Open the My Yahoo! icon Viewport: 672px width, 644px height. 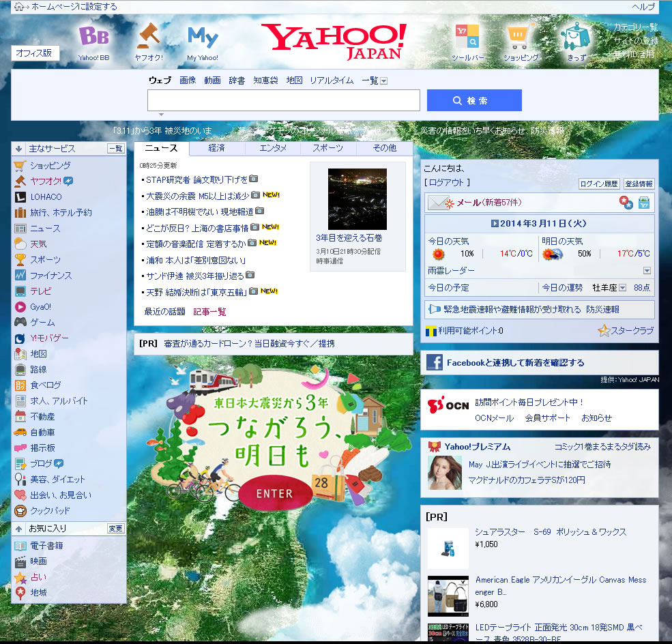203,37
